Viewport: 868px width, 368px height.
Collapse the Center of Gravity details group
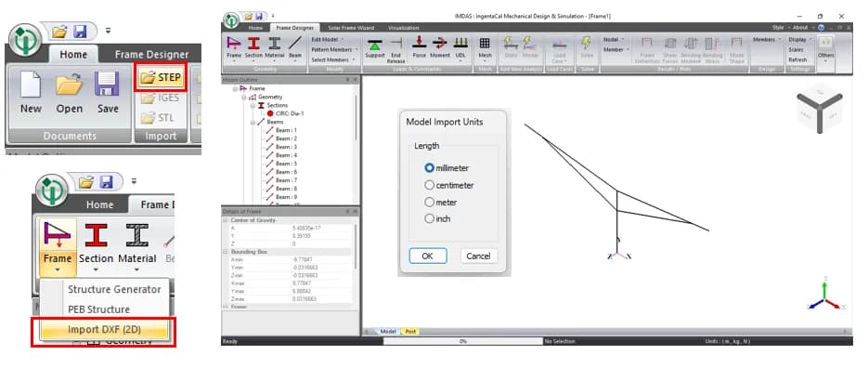tap(226, 220)
